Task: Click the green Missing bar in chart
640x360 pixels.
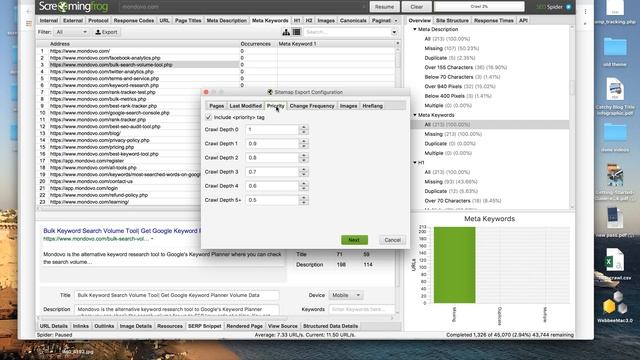Action: [x=454, y=265]
